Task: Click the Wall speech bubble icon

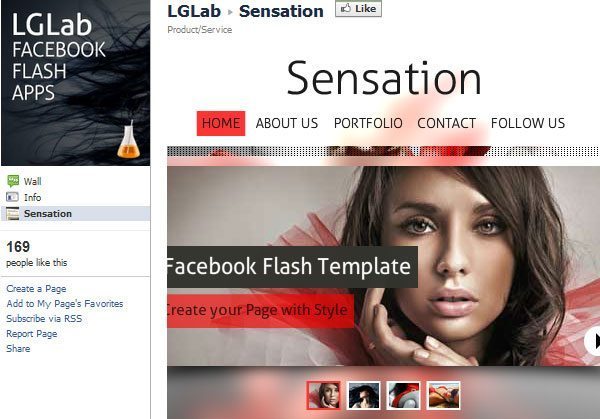Action: click(x=13, y=181)
